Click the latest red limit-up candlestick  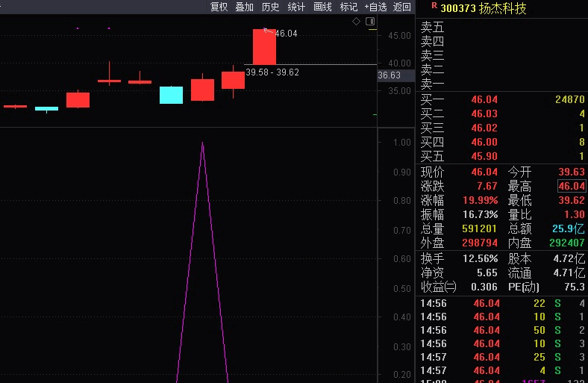(x=264, y=47)
